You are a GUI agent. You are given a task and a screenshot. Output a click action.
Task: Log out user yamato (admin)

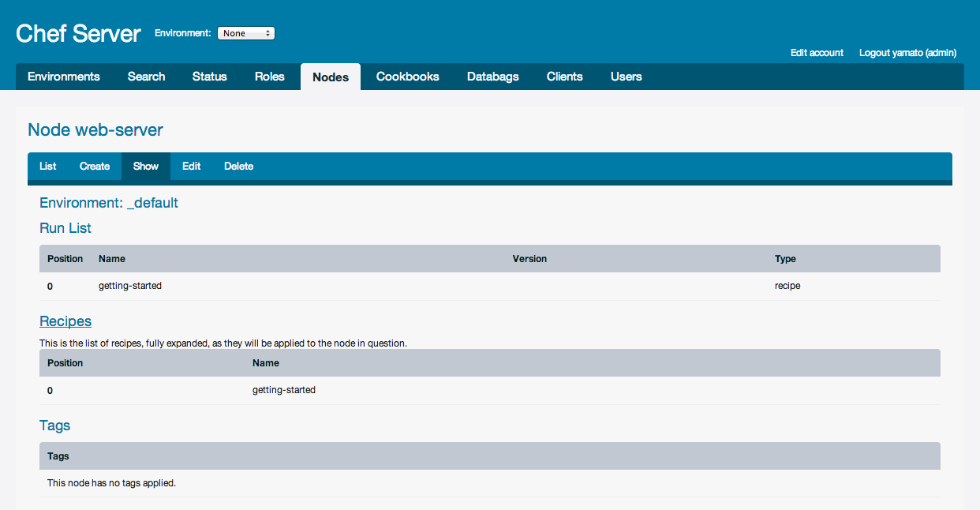click(x=907, y=53)
